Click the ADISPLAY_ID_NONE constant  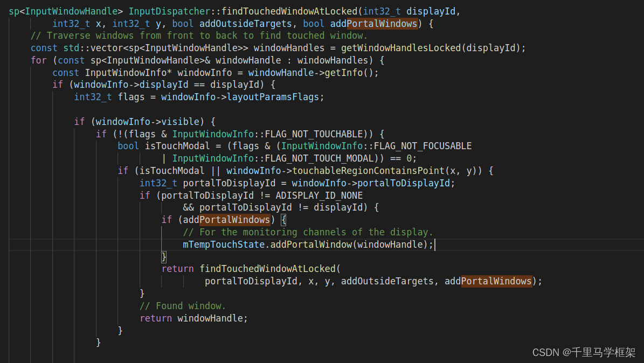[x=319, y=196]
